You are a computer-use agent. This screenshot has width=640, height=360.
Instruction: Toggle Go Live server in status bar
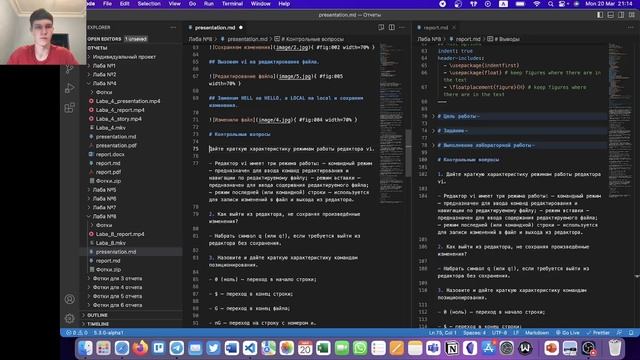click(568, 333)
